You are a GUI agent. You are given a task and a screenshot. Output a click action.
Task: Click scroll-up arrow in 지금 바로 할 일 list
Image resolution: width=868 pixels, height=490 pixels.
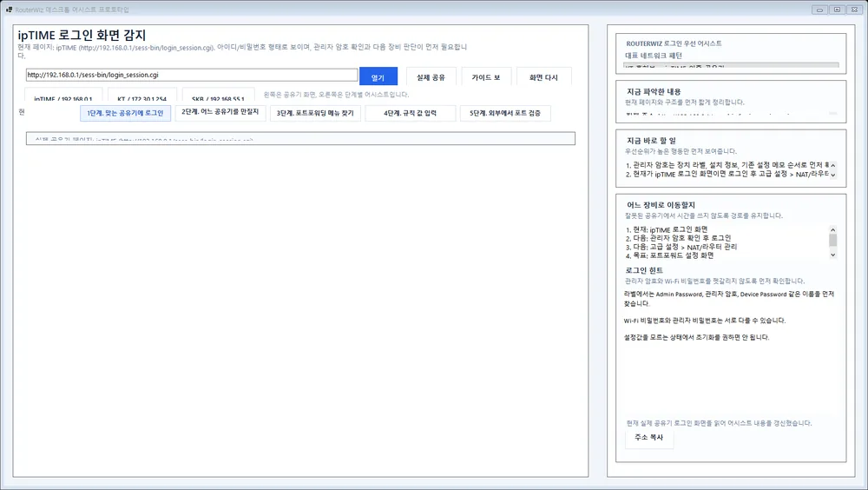point(832,165)
